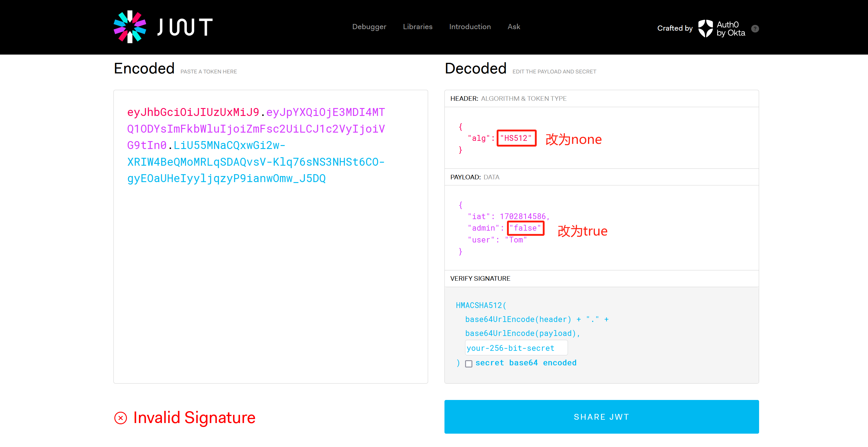The image size is (868, 447).
Task: Open the Ask nav link
Action: (514, 27)
